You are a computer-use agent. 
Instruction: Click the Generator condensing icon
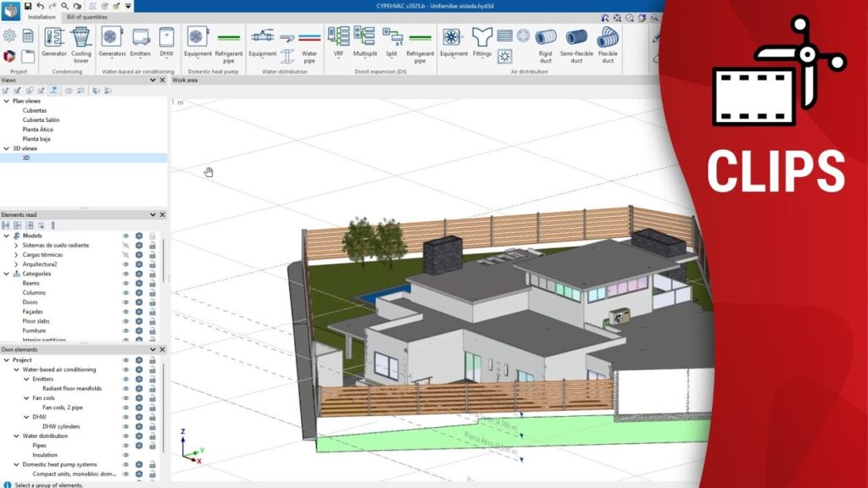[54, 41]
